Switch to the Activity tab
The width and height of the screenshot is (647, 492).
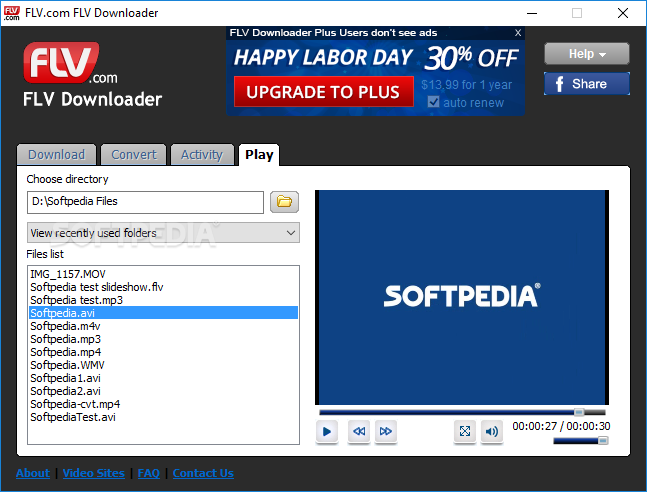point(202,155)
